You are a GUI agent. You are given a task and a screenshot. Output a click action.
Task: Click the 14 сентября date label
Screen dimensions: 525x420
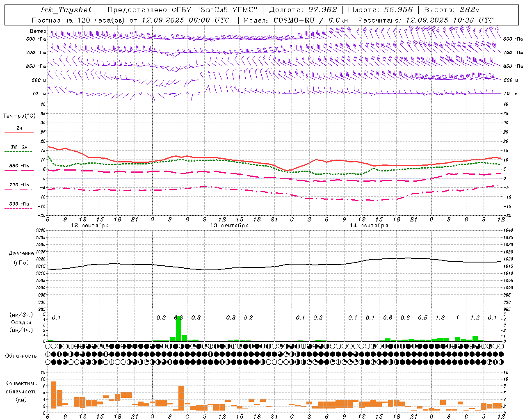[x=369, y=226]
